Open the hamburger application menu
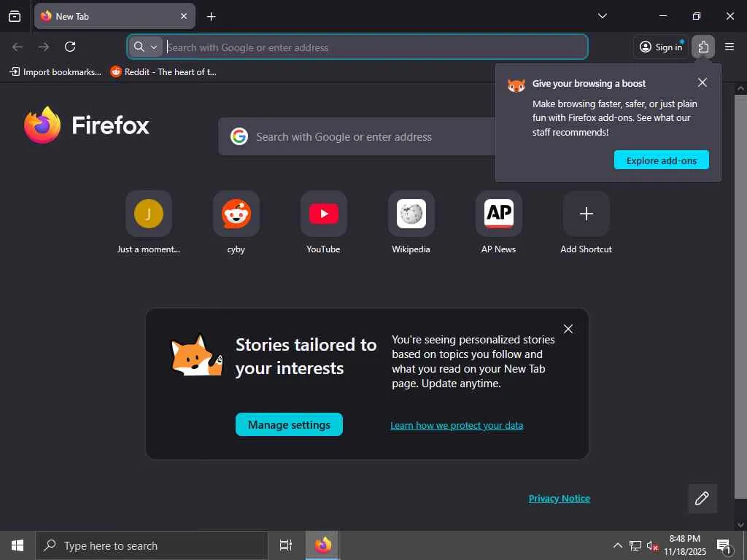Viewport: 747px width, 560px height. click(x=729, y=47)
